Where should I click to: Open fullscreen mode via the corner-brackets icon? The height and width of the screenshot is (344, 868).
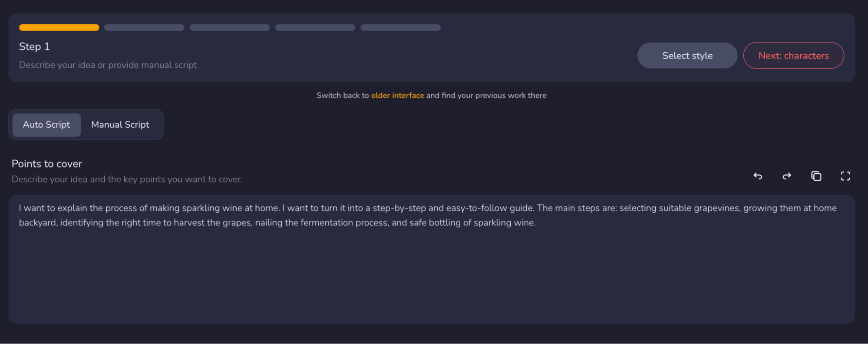click(x=845, y=176)
